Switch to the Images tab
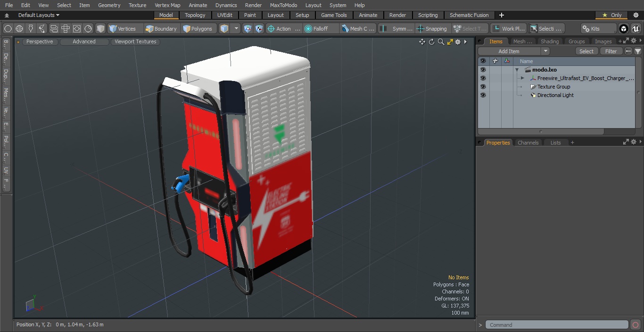The width and height of the screenshot is (644, 332). tap(603, 41)
